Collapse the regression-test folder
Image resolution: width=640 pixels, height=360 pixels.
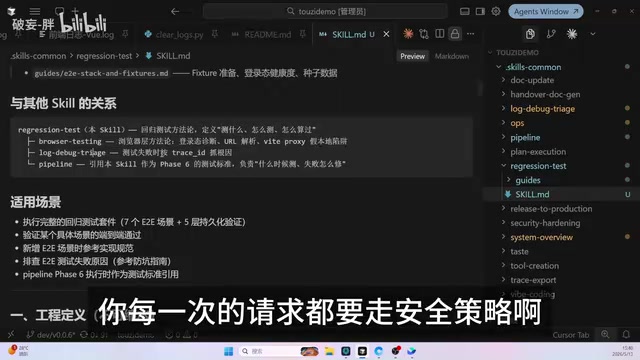tap(538, 166)
